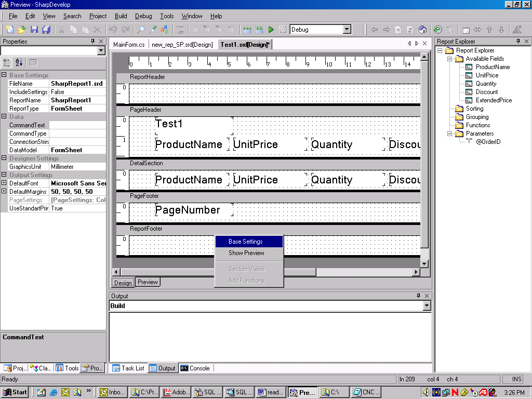Select the ExtendedPrice field in Report Explorer
The height and width of the screenshot is (399, 532).
click(493, 100)
